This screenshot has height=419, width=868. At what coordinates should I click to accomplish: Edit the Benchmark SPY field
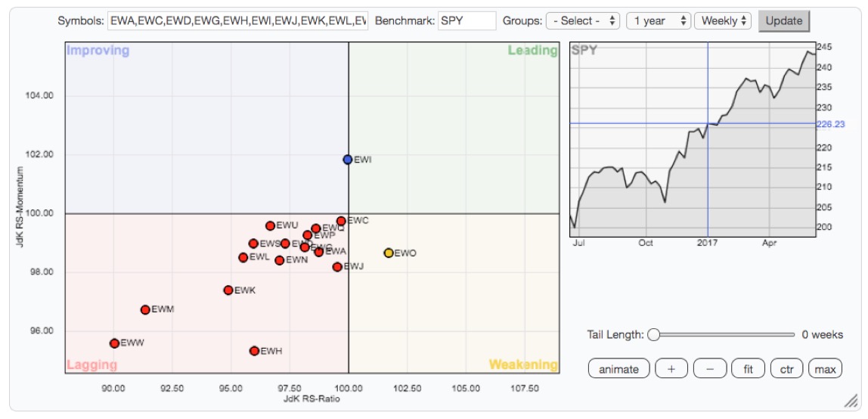point(467,21)
